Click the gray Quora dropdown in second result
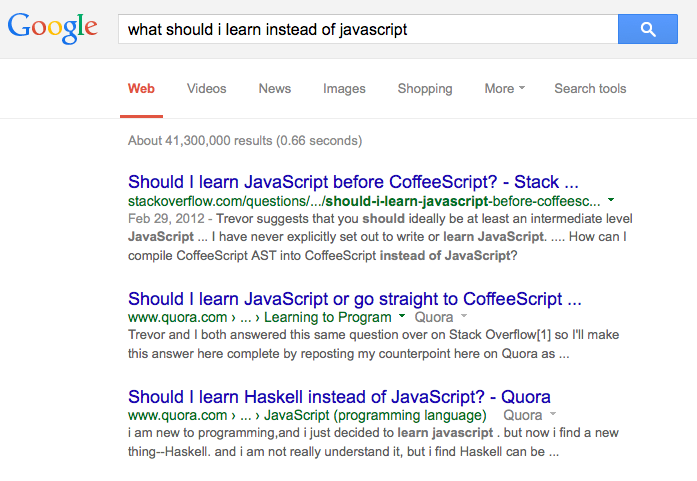This screenshot has width=697, height=481. click(440, 317)
